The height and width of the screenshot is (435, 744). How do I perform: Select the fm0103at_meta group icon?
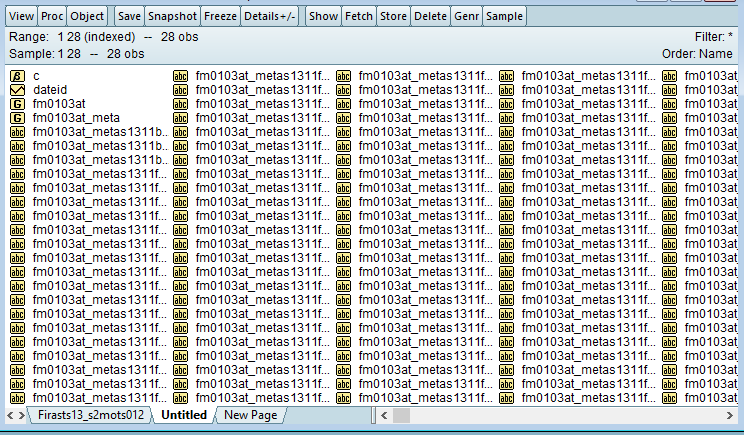pos(17,118)
